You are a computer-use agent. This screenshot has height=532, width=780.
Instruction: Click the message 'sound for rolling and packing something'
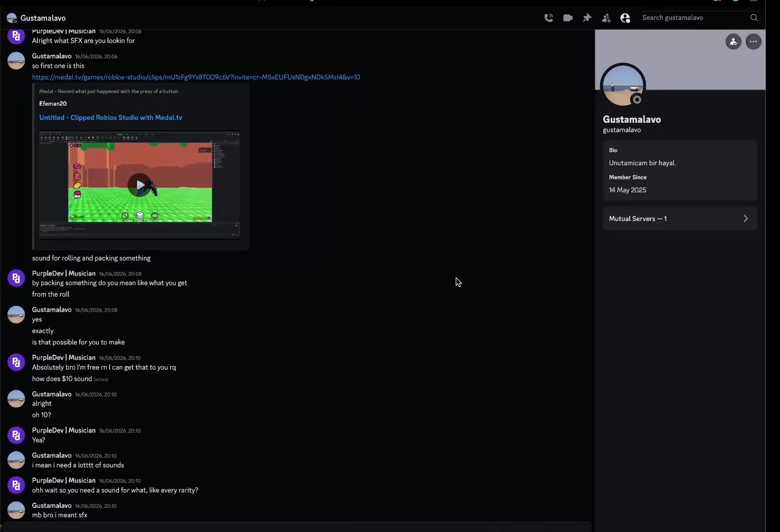91,258
